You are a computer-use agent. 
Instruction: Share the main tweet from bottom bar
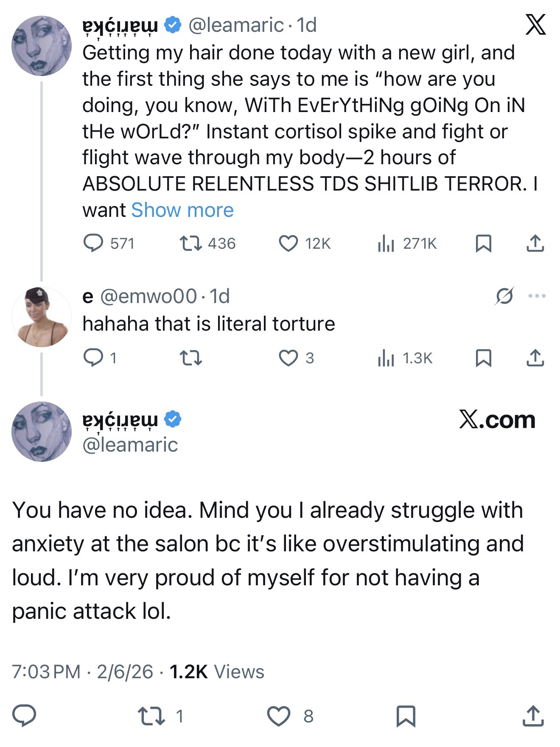(533, 716)
